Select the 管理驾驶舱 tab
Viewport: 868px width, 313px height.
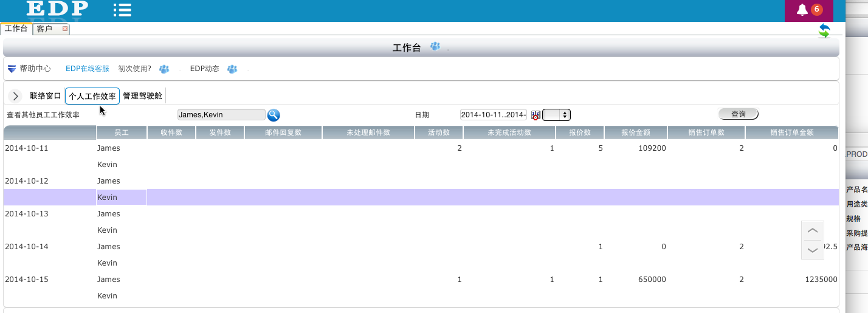pos(142,96)
